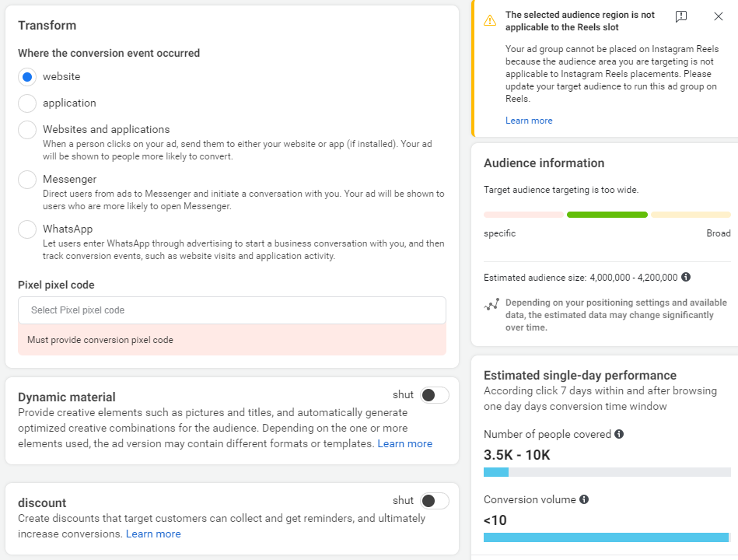
Task: Select Messenger as conversion location
Action: click(x=27, y=180)
